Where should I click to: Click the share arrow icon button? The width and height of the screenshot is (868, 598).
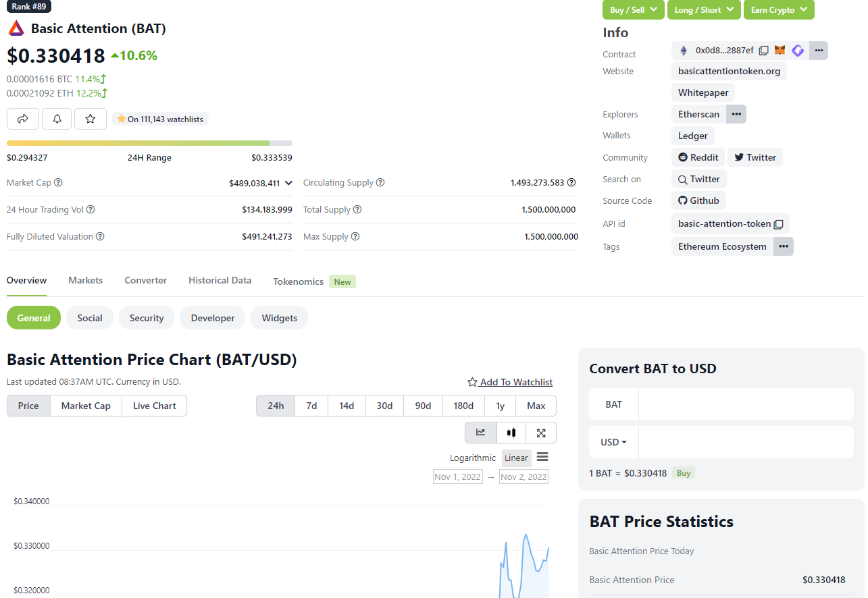coord(23,119)
